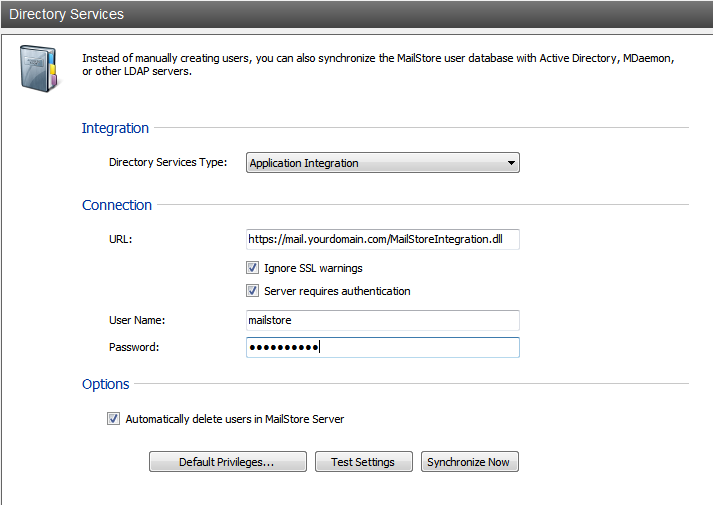Image resolution: width=713 pixels, height=505 pixels.
Task: Start sync with Synchronize Now
Action: click(469, 462)
